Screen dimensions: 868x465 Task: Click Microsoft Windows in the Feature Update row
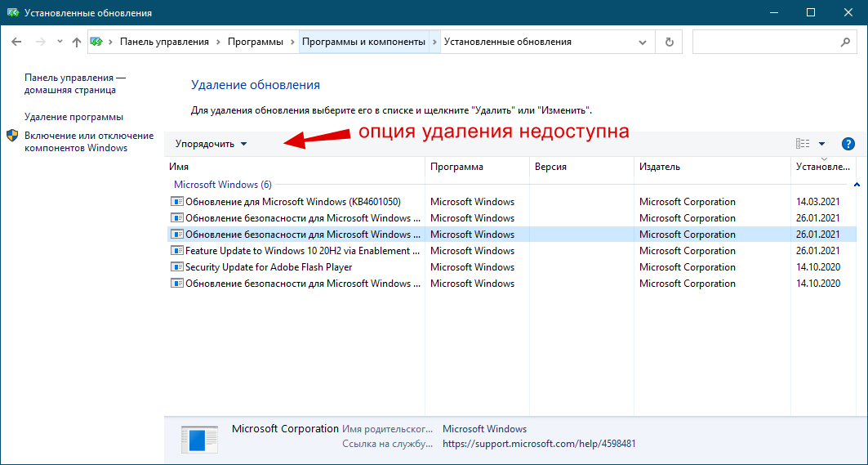(x=472, y=251)
